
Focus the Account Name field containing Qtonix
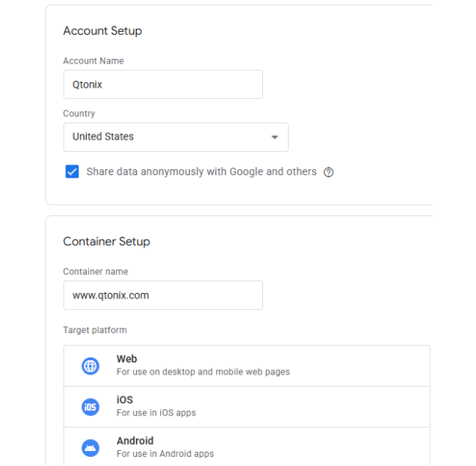[x=162, y=85]
